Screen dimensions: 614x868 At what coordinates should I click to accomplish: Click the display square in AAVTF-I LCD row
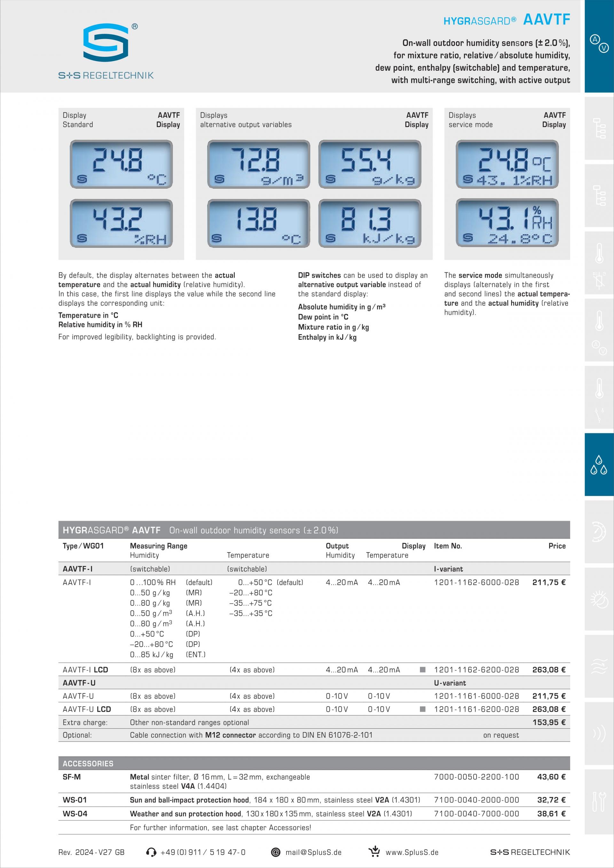click(x=423, y=669)
